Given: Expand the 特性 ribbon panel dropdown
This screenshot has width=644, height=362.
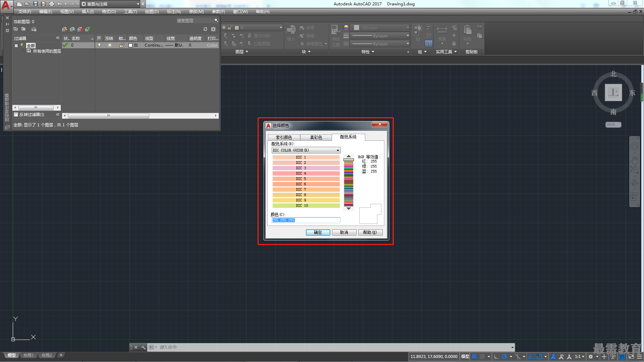Looking at the screenshot, I should [x=368, y=52].
